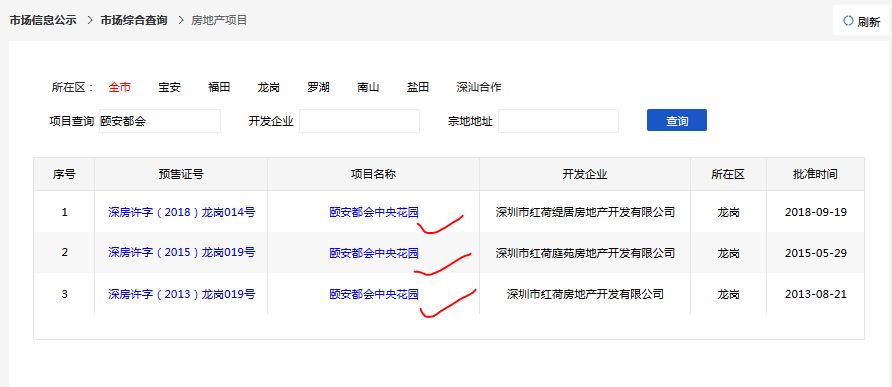This screenshot has height=387, width=892.
Task: Click 序号 1 cell in the 2018 permit row
Action: pyautogui.click(x=64, y=212)
